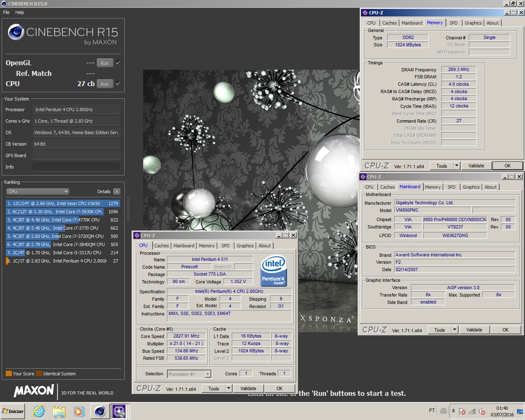Screen dimensions: 525x420
Task: Select ranking entry Intel Xeon CPU X5650
Action: tap(63, 203)
